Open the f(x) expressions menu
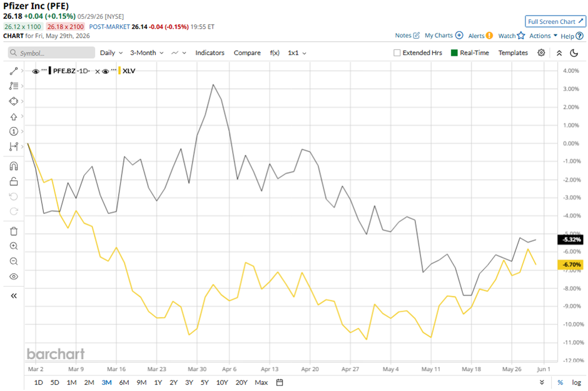This screenshot has width=588, height=391. click(x=275, y=53)
